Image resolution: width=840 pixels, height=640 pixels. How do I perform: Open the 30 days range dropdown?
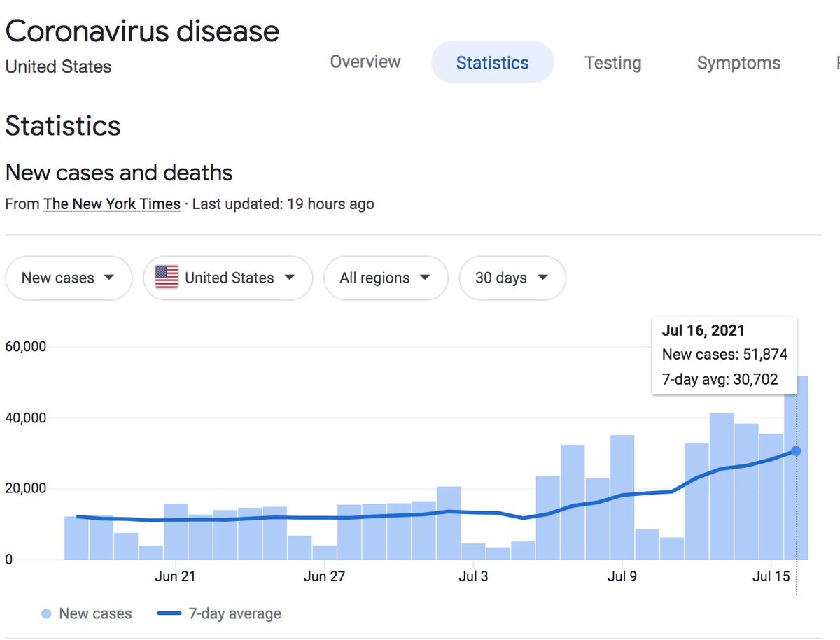pyautogui.click(x=512, y=278)
